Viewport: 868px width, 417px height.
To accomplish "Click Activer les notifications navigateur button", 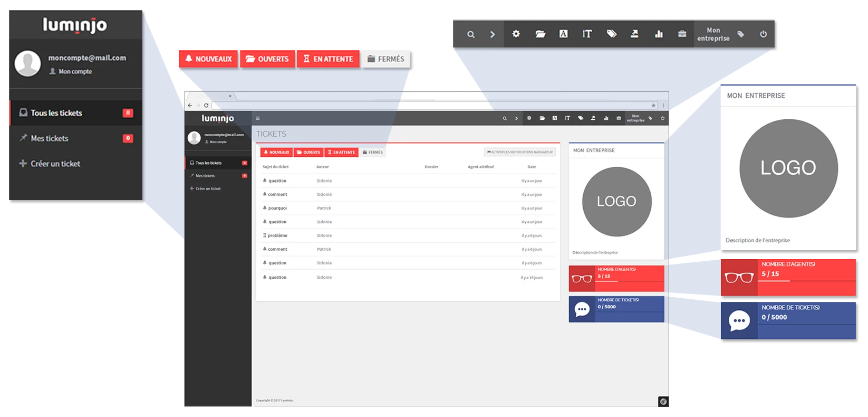I will point(520,152).
